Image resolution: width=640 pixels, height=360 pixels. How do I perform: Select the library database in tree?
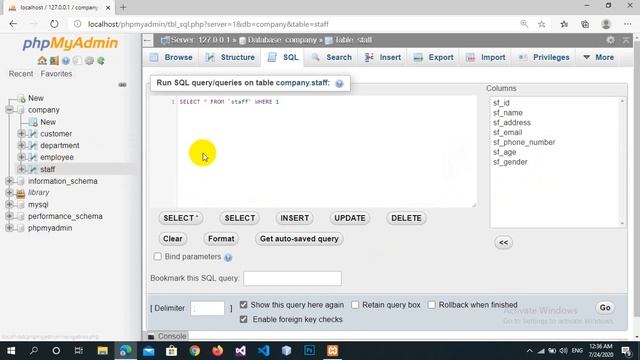coord(38,193)
